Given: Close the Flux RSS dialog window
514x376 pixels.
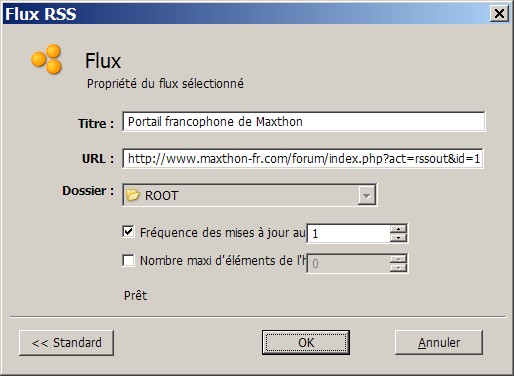Looking at the screenshot, I should point(499,14).
